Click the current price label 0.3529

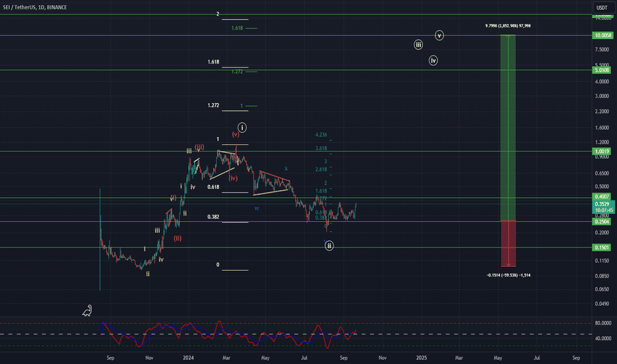coord(602,204)
